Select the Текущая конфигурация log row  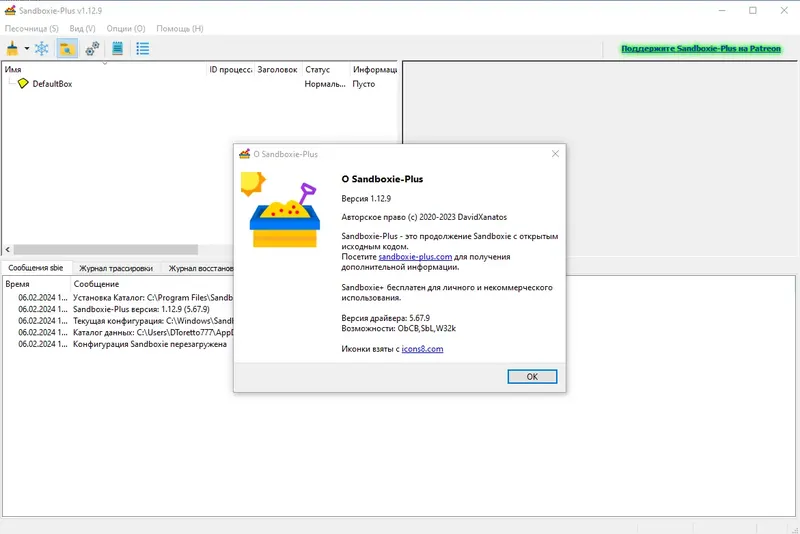pyautogui.click(x=118, y=321)
